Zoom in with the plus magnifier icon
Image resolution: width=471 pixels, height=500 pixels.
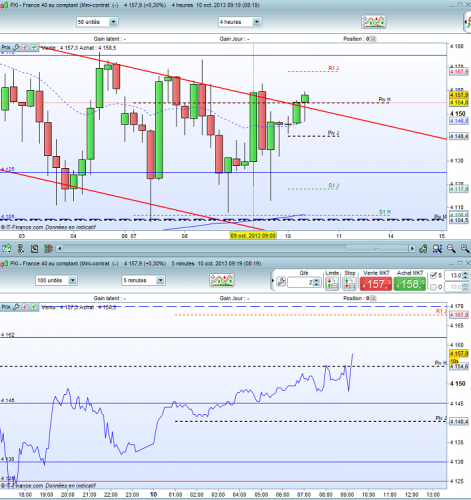465,248
